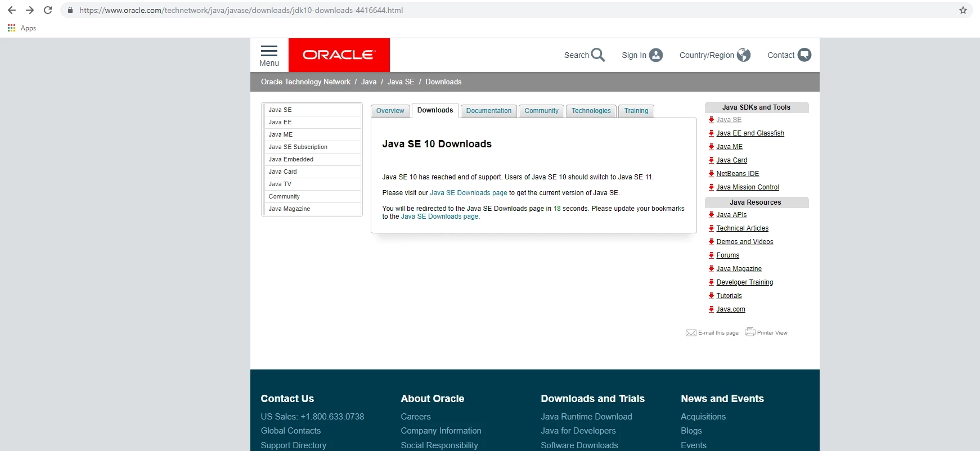Viewport: 980px width, 451px height.
Task: Click the padlock site info icon
Action: (x=70, y=10)
